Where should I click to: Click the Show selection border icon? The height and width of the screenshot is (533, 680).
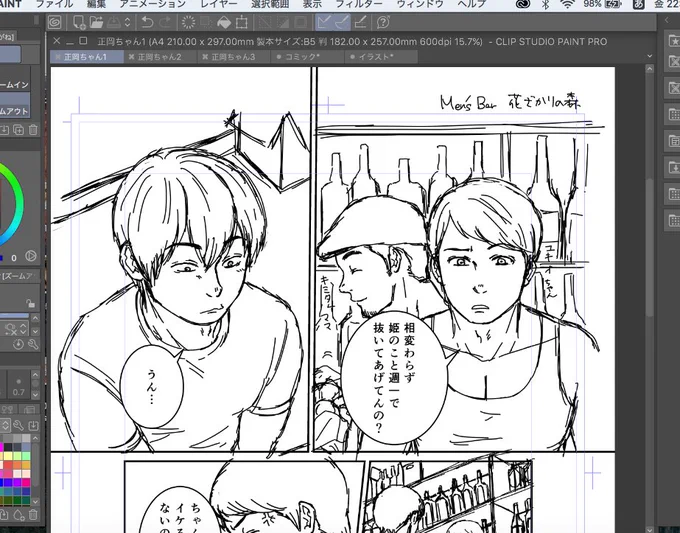(x=300, y=22)
